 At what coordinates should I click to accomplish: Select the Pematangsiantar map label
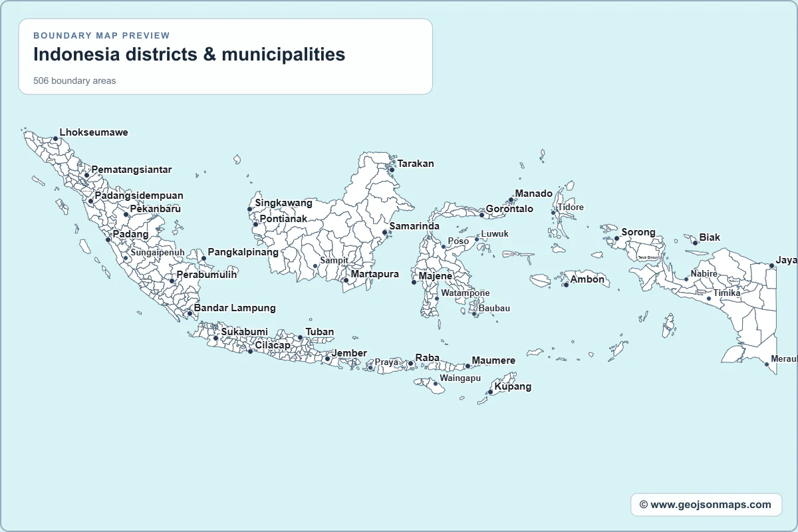pos(132,170)
